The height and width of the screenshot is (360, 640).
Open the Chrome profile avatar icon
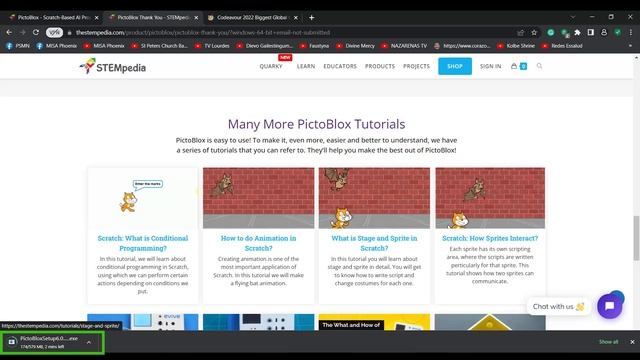pos(604,32)
